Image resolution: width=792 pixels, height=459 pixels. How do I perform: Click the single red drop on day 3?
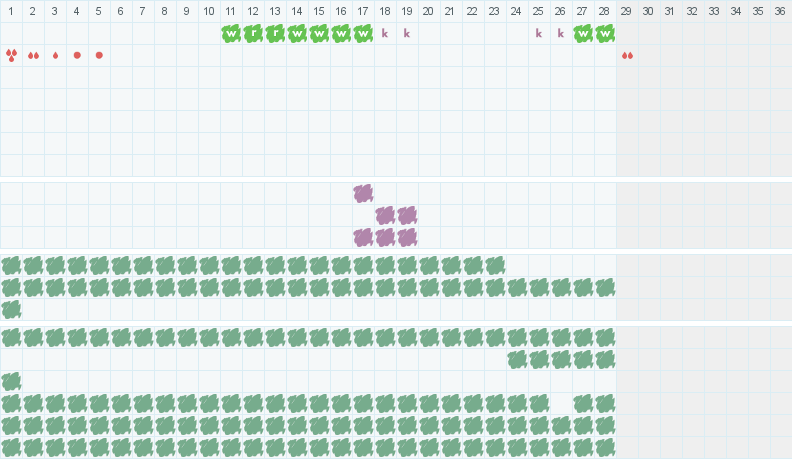click(x=56, y=56)
